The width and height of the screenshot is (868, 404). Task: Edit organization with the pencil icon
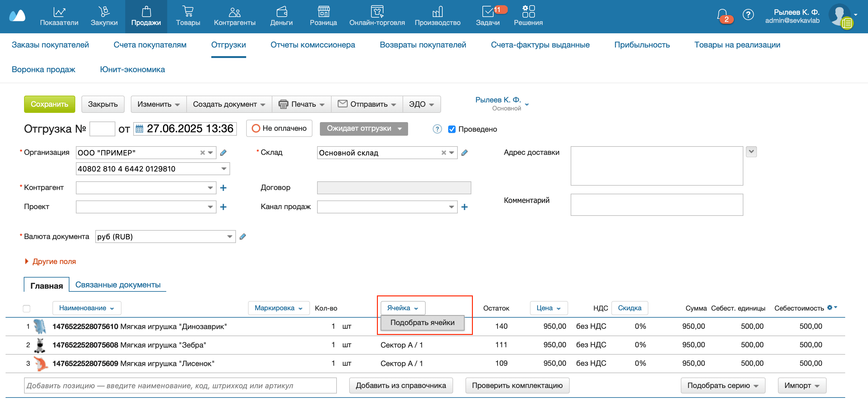click(x=223, y=153)
